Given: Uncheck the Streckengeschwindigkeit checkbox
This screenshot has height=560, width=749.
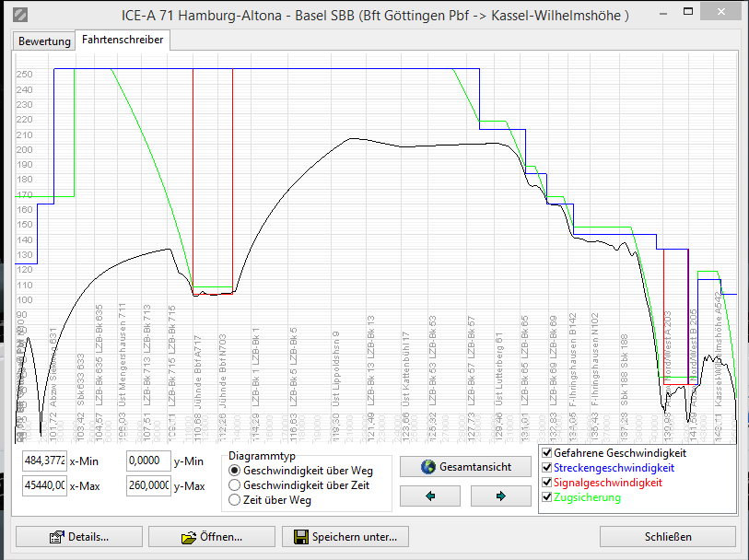Looking at the screenshot, I should pyautogui.click(x=547, y=468).
